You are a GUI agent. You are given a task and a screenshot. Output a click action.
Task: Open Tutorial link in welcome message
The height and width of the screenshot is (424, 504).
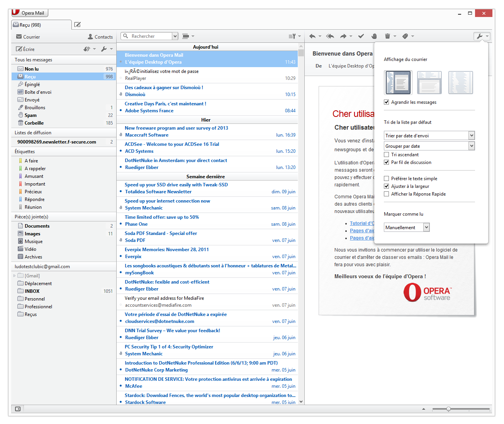(x=362, y=223)
